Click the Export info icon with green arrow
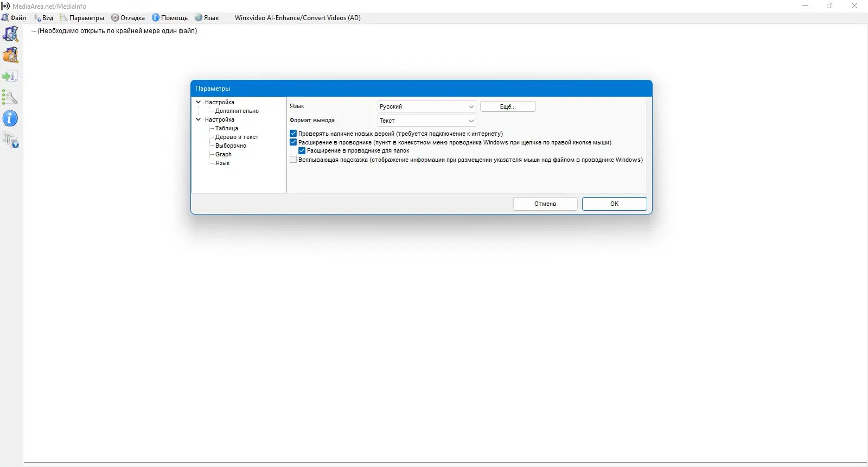 click(10, 77)
